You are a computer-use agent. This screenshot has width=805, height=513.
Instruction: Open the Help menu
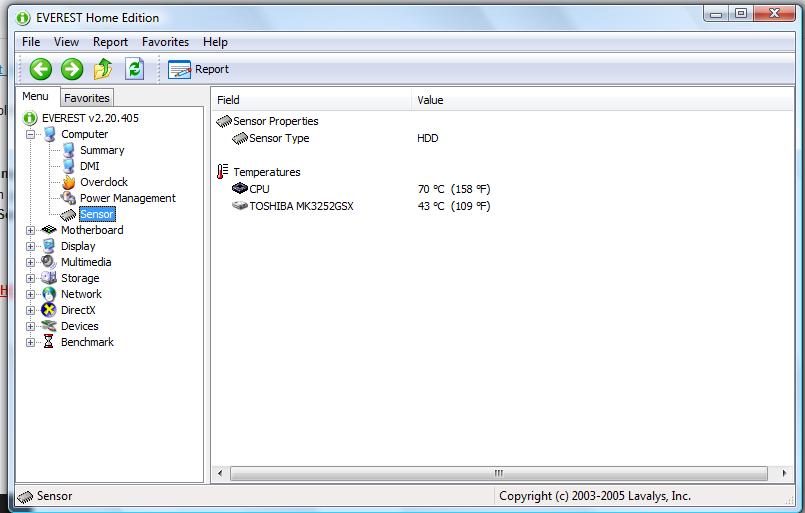click(x=215, y=42)
